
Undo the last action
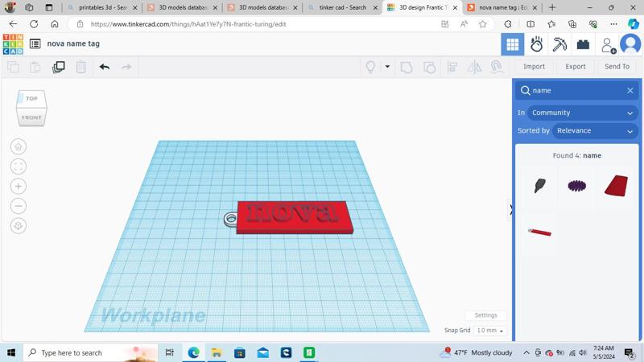point(105,67)
